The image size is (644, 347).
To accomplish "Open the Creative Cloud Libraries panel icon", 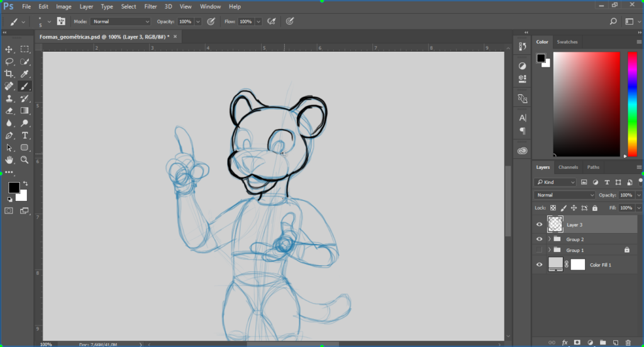I will (523, 151).
